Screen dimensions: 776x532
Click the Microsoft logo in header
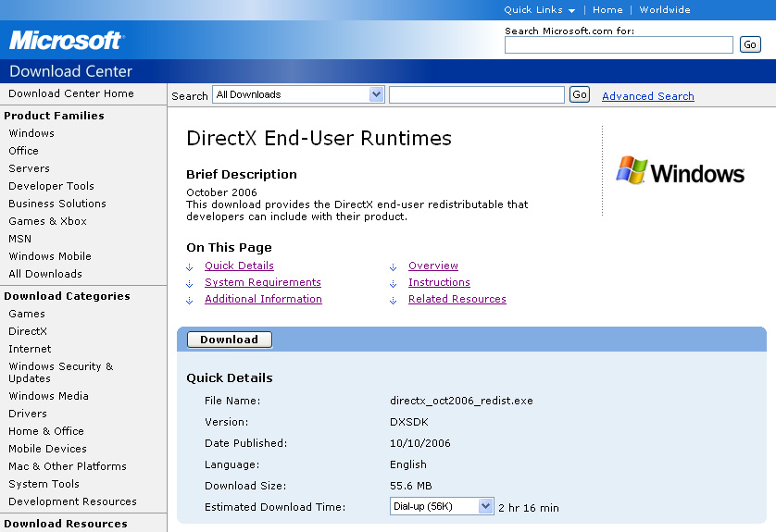66,41
